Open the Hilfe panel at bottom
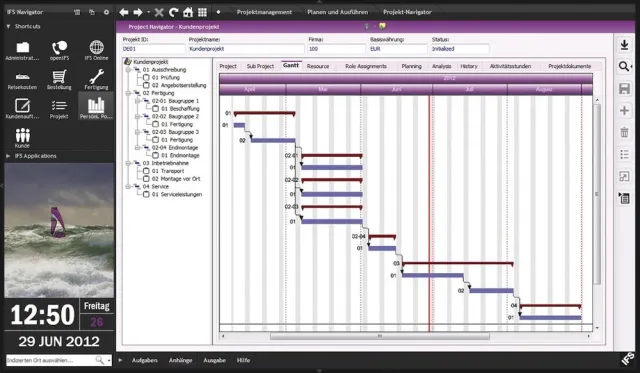 (x=243, y=360)
